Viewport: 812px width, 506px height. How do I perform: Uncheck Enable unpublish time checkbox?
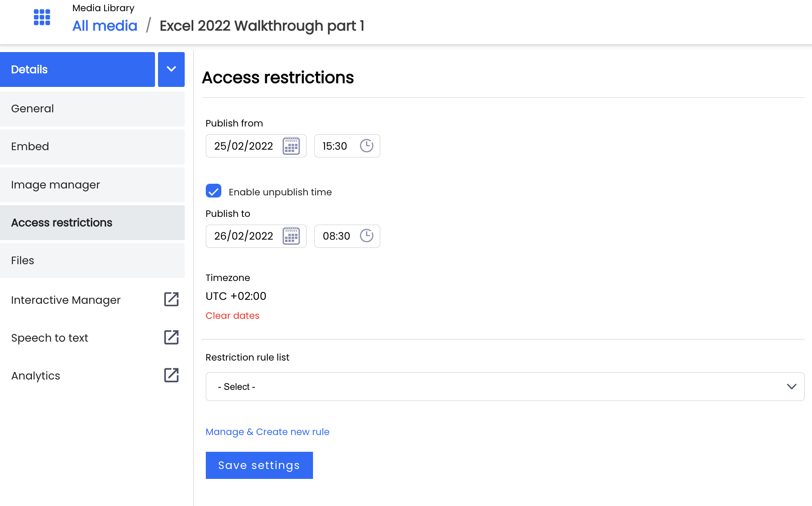214,191
